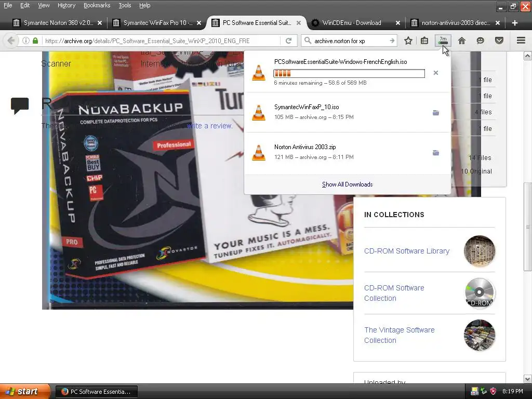Submit search with arrow button
This screenshot has width=532, height=399.
[392, 41]
